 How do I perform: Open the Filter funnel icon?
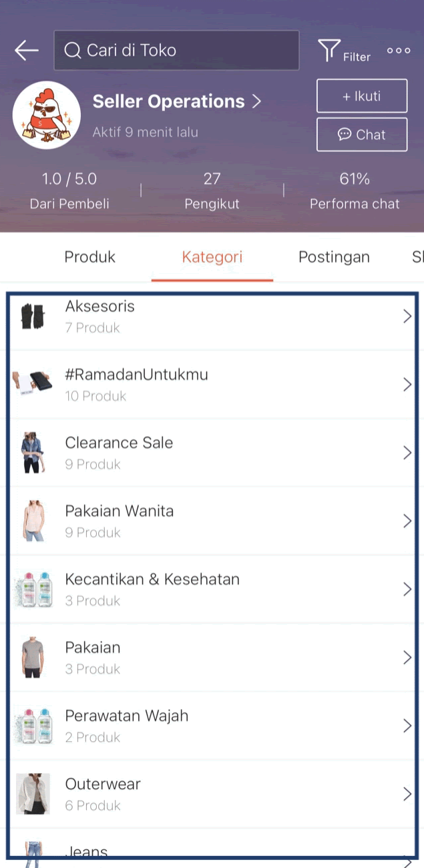coord(329,50)
